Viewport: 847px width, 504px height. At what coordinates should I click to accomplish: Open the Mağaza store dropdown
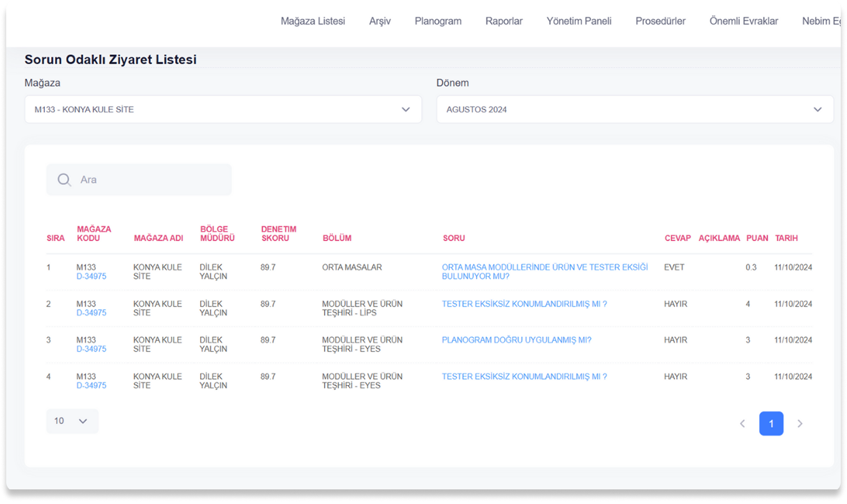[223, 110]
